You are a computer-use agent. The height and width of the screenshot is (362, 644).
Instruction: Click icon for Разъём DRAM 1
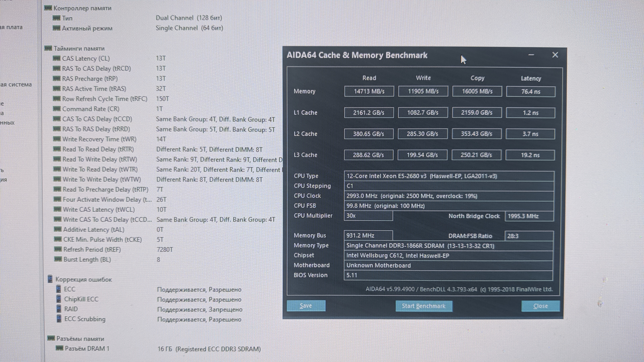[x=59, y=348]
